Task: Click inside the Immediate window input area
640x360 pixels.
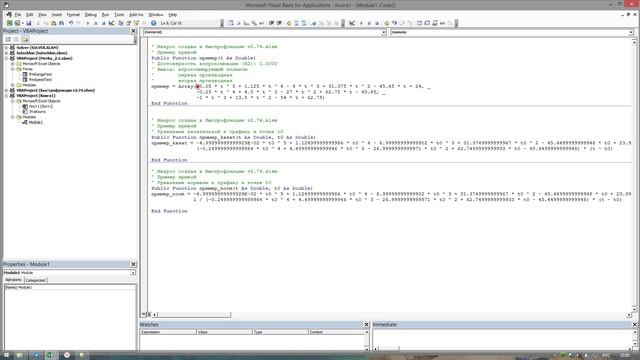Action: 502,337
